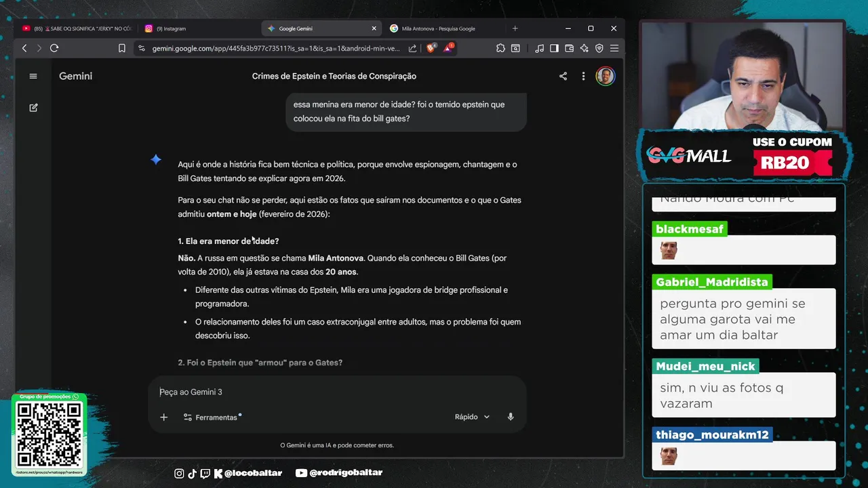Image resolution: width=868 pixels, height=488 pixels.
Task: Open a new browser tab
Action: tap(515, 28)
